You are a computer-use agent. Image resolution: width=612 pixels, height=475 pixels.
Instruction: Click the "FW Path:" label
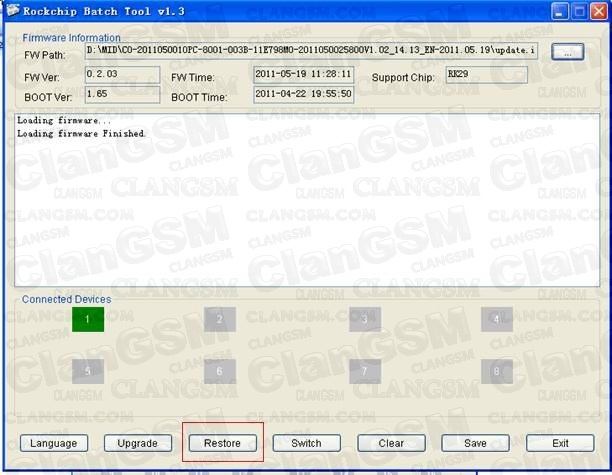[x=44, y=55]
